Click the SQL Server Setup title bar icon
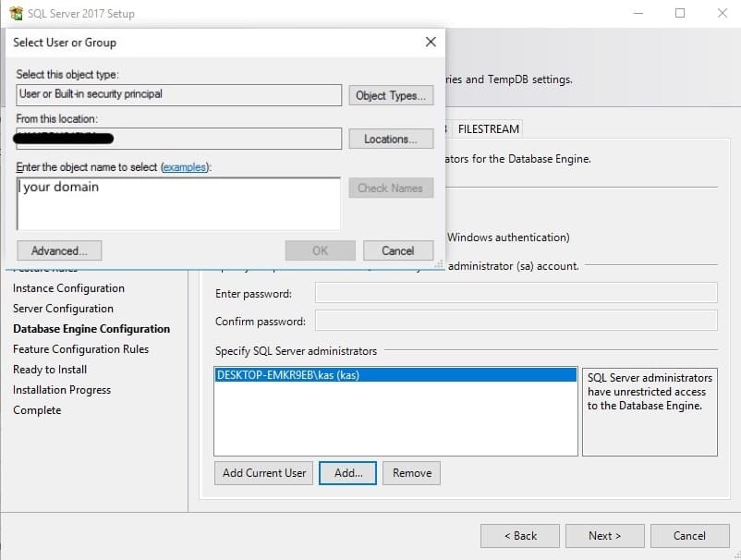Viewport: 741px width, 560px height. 15,14
